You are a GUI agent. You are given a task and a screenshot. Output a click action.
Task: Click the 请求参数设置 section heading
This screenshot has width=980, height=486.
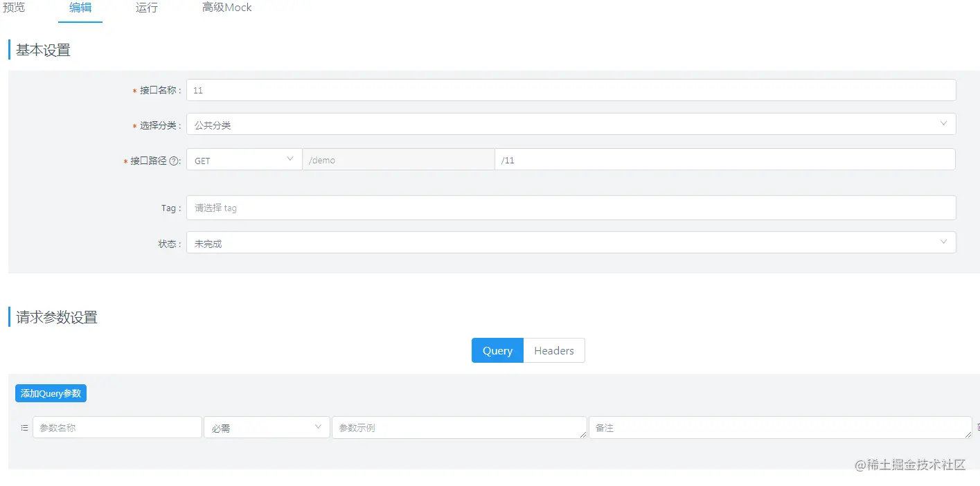(57, 317)
